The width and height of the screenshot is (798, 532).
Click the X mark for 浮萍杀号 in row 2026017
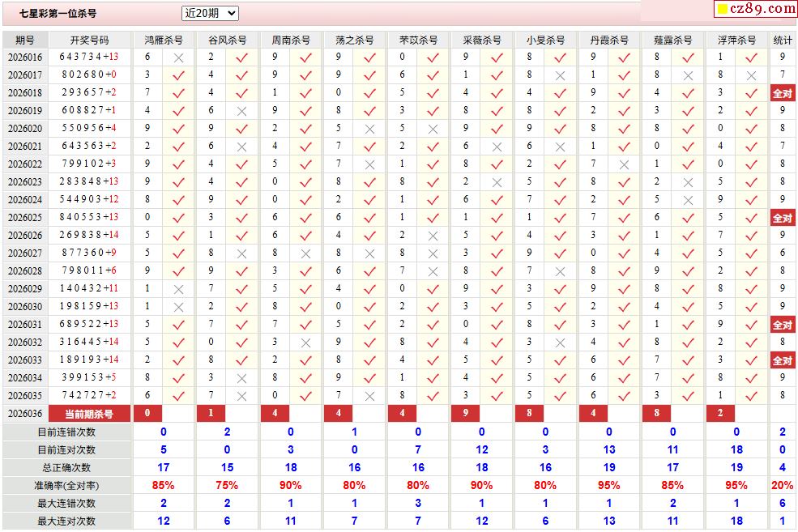click(751, 76)
